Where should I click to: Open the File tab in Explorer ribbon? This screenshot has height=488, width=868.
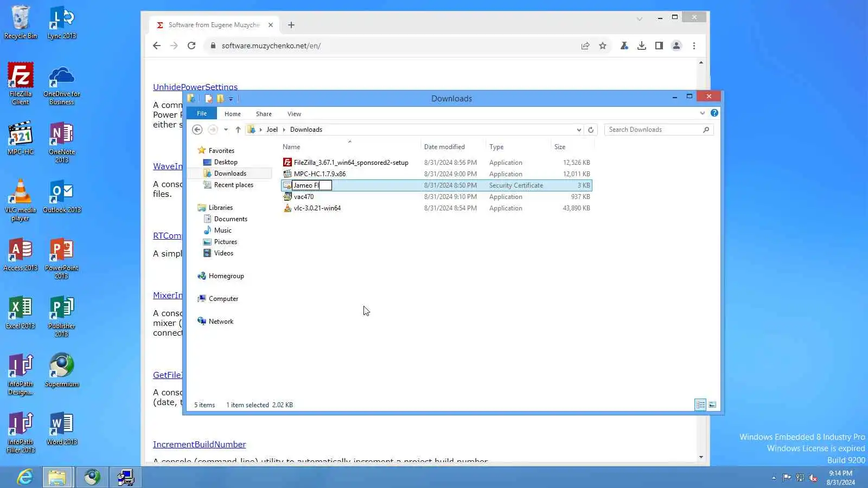click(x=202, y=113)
